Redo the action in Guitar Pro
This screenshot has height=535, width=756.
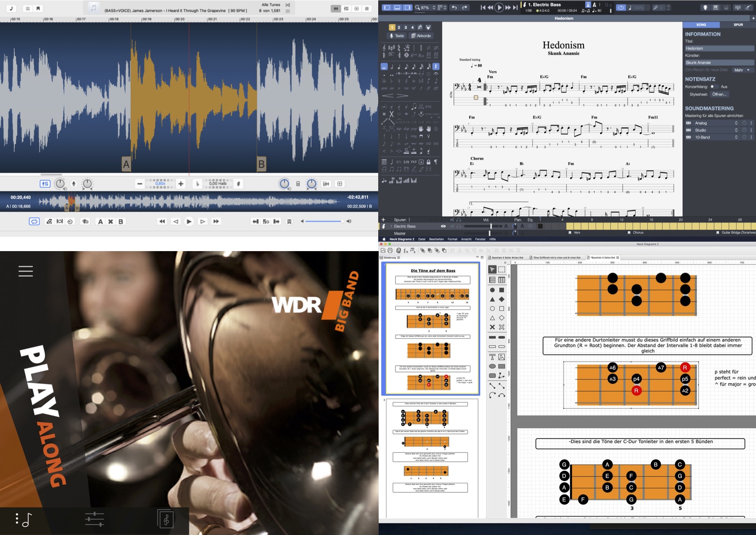(464, 7)
